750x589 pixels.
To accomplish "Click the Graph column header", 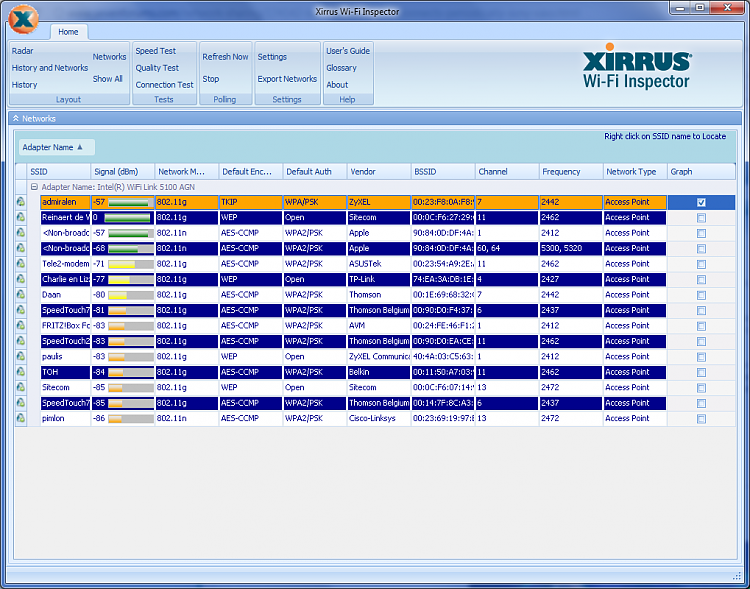I will coord(701,171).
